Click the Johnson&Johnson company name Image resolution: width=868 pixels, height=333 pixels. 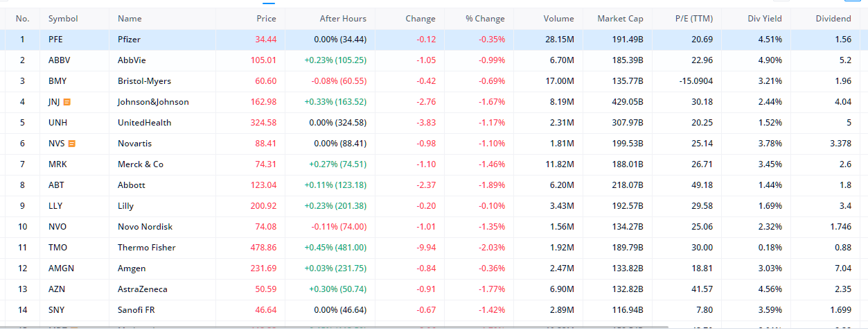click(153, 102)
